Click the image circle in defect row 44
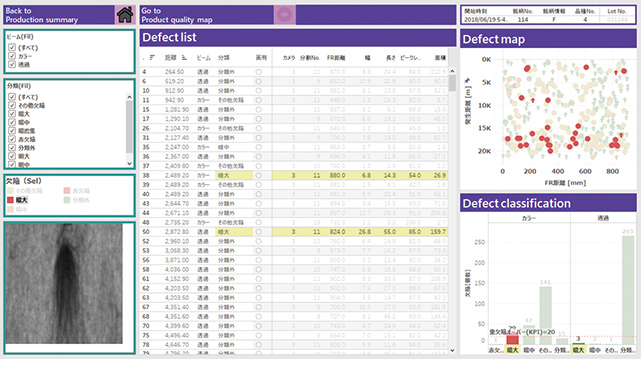 258,213
